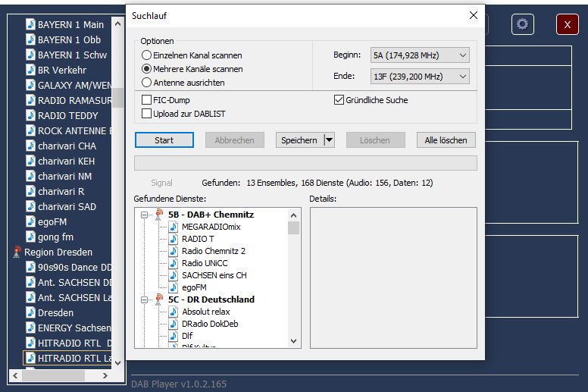Click the red X exit icon

tap(567, 24)
